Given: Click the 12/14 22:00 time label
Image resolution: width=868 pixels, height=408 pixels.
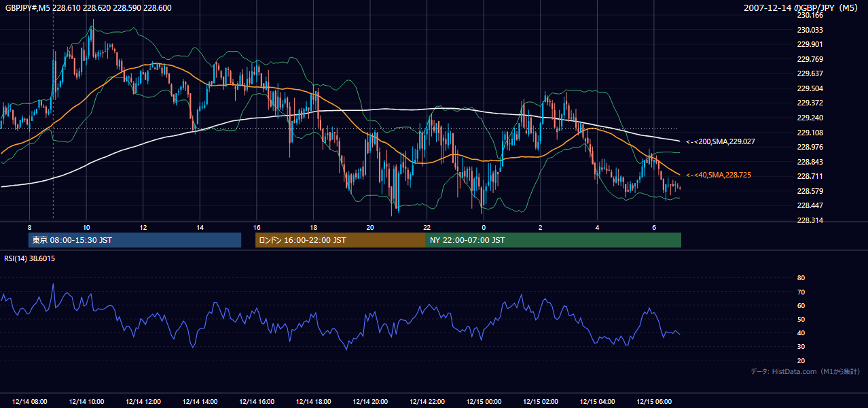Looking at the screenshot, I should click(x=427, y=402).
